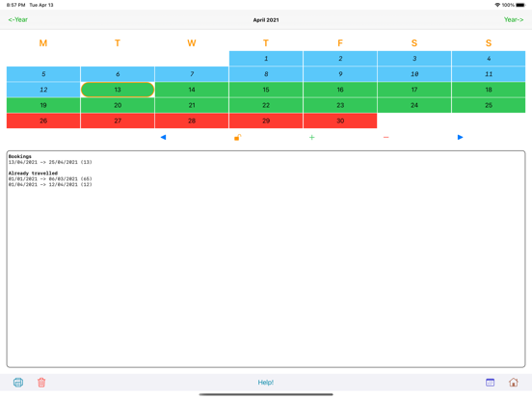The width and height of the screenshot is (532, 399).
Task: Click the April 2021 title
Action: pos(266,20)
